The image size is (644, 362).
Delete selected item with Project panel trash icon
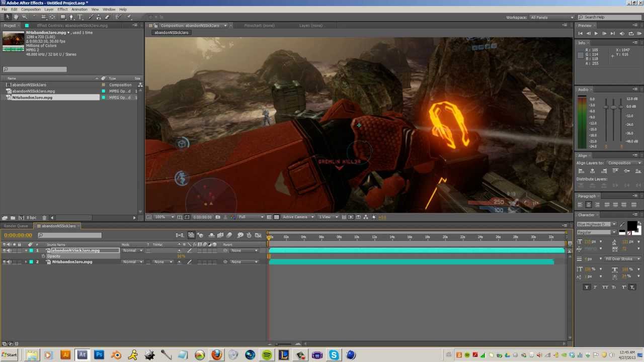tap(44, 218)
